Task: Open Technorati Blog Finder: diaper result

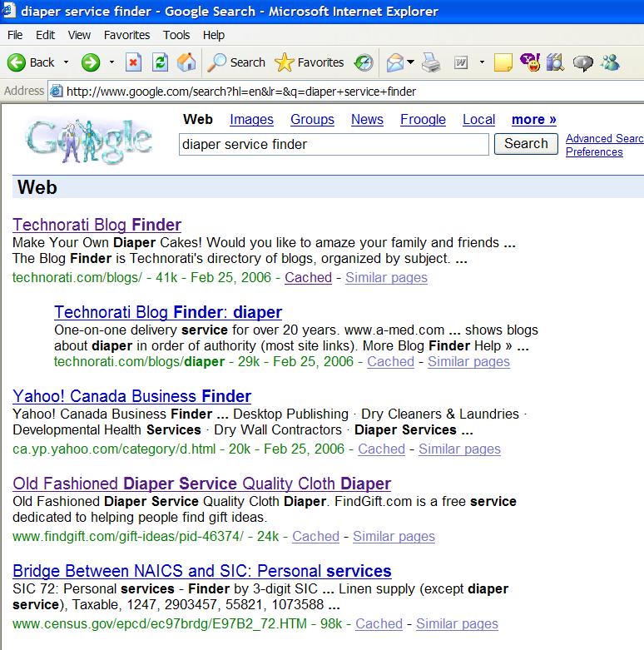Action: tap(168, 312)
